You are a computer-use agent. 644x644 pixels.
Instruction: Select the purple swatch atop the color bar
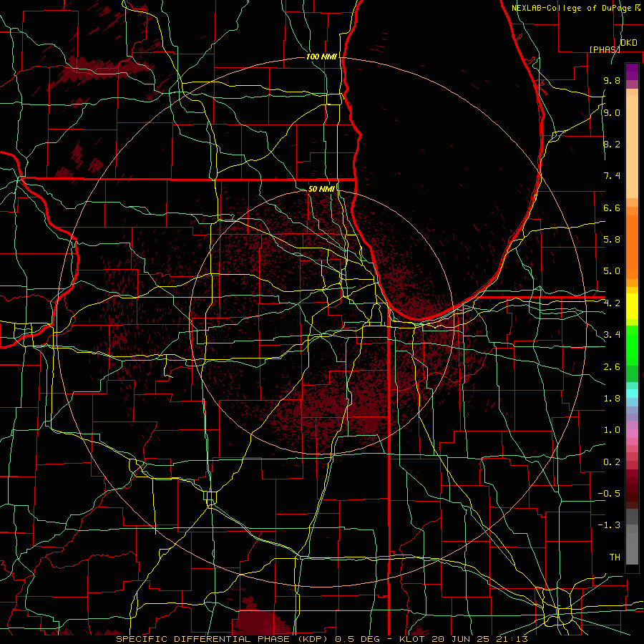pyautogui.click(x=632, y=72)
